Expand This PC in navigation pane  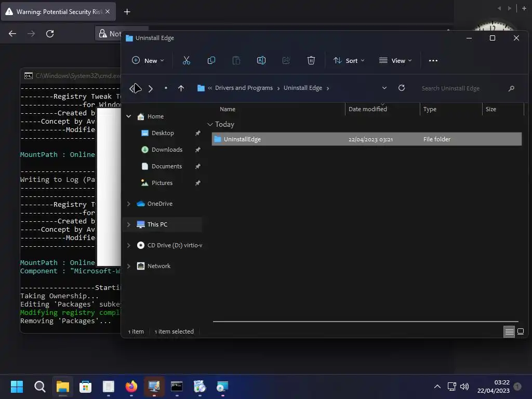pos(129,224)
